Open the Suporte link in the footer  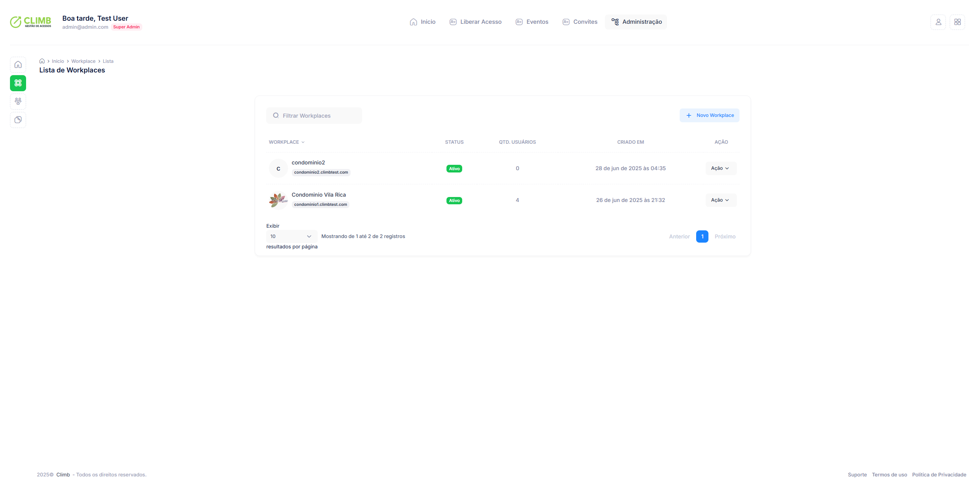point(857,475)
